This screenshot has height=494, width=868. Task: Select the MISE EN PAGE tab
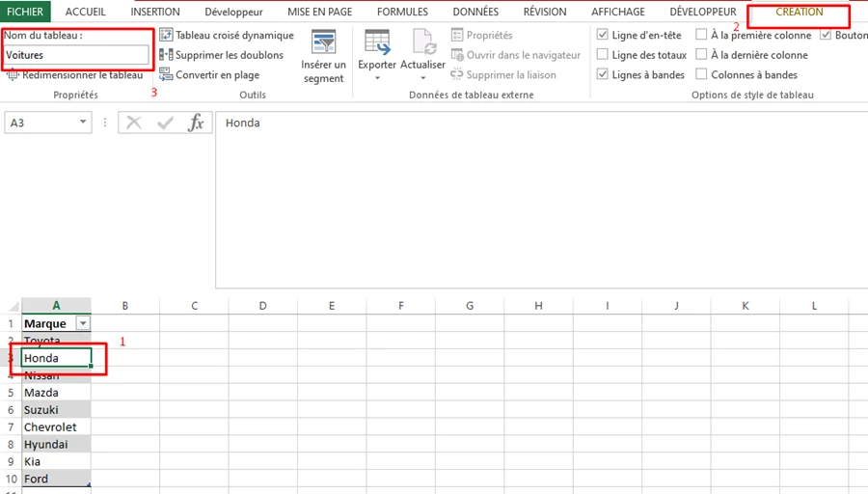(x=319, y=13)
